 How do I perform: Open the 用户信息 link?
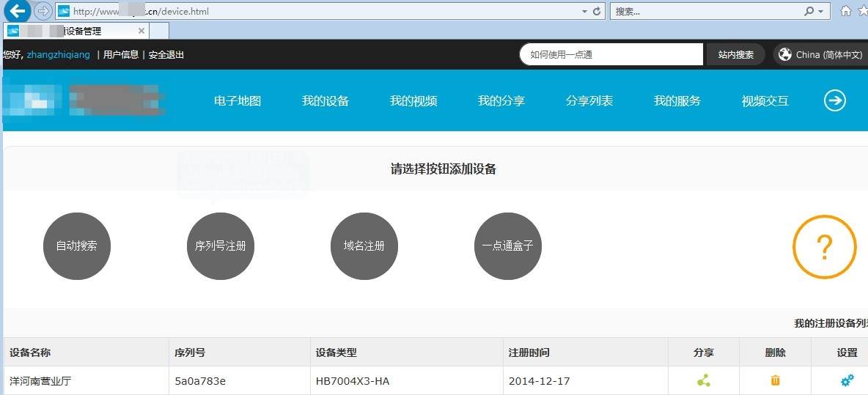point(121,55)
